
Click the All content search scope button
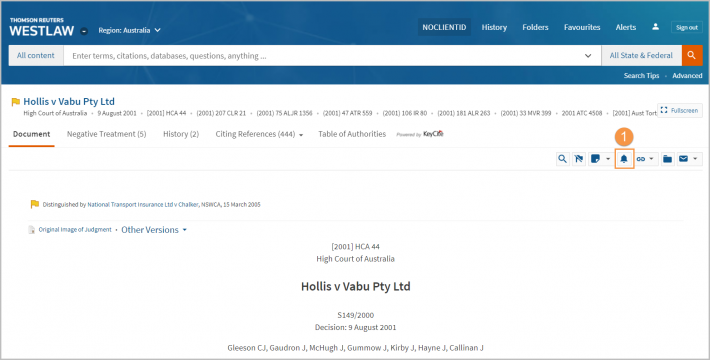(x=36, y=55)
